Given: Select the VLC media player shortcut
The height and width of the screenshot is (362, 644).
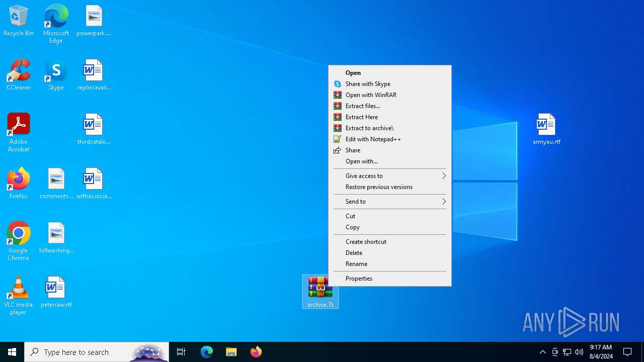Looking at the screenshot, I should (x=19, y=296).
